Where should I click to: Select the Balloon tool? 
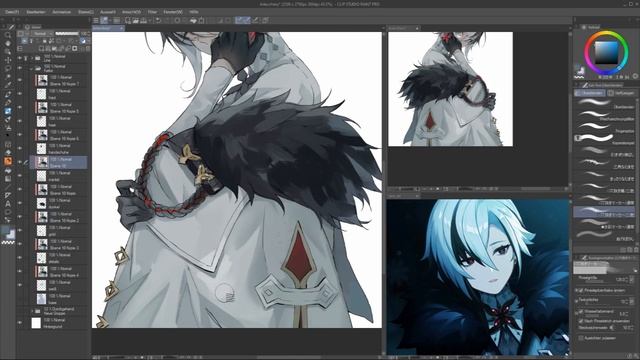(8, 212)
